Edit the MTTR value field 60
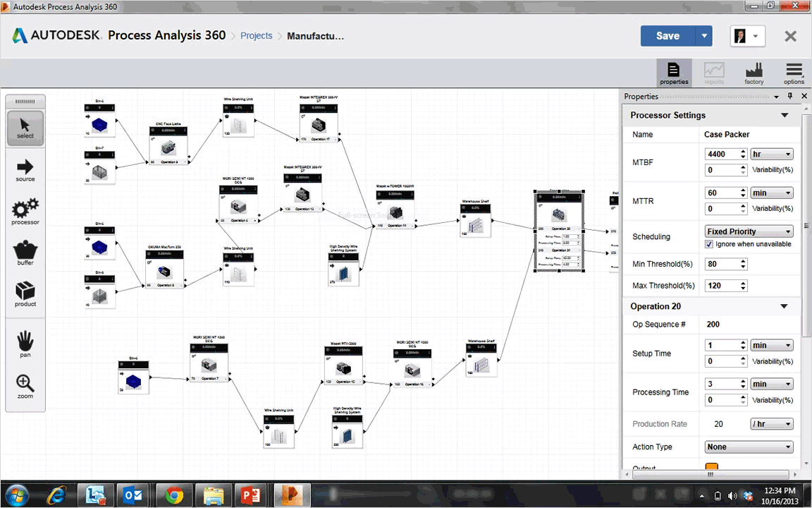The image size is (812, 508). (722, 193)
